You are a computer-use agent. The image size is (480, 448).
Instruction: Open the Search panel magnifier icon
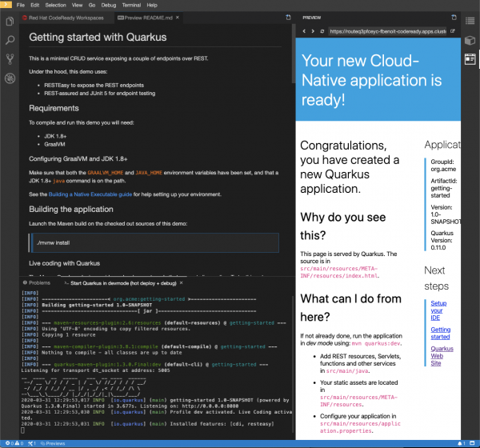point(10,39)
